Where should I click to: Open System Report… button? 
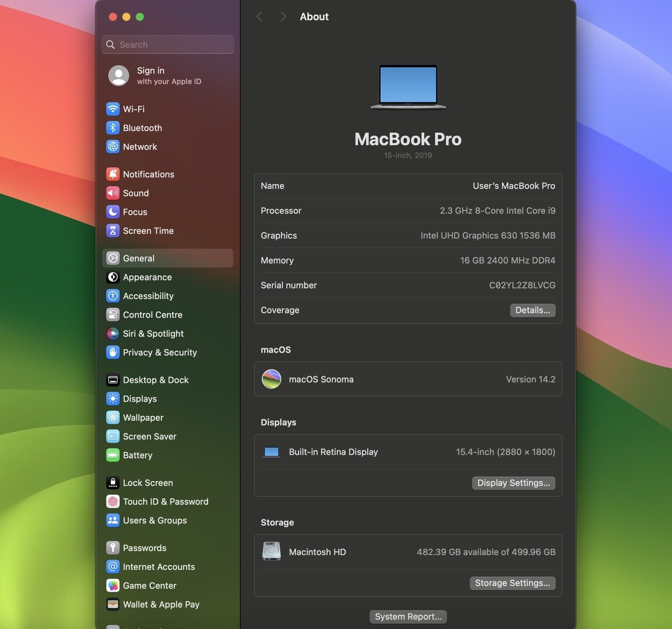click(408, 617)
